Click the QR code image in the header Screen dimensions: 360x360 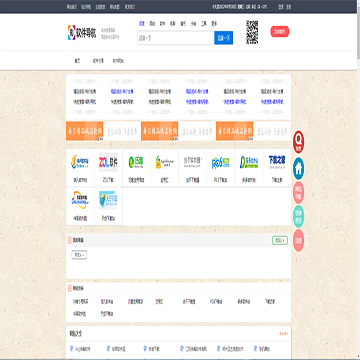252,32
